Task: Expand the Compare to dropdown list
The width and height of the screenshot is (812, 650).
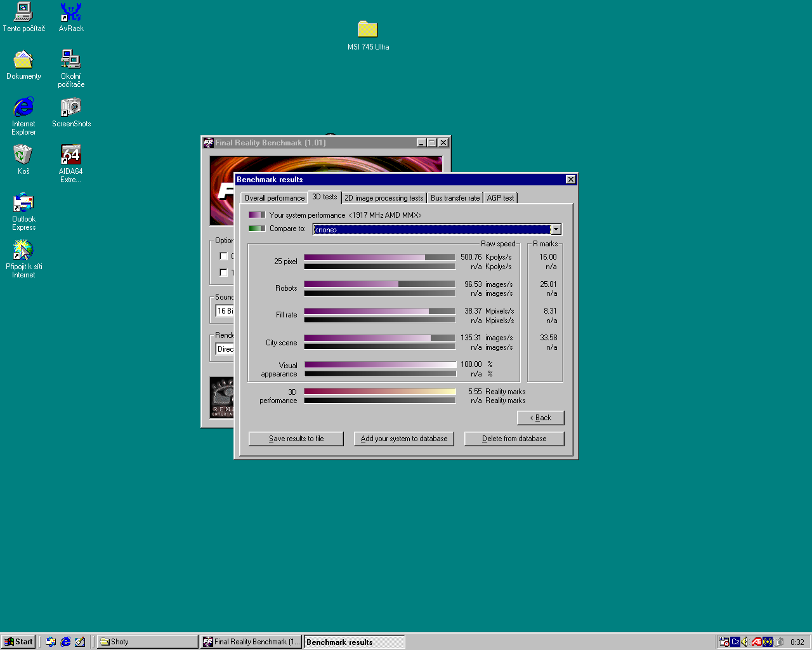Action: (x=556, y=230)
